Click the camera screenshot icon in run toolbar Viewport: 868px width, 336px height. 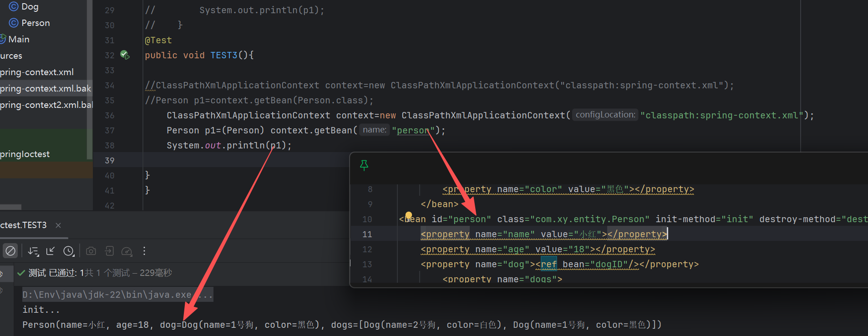tap(91, 251)
